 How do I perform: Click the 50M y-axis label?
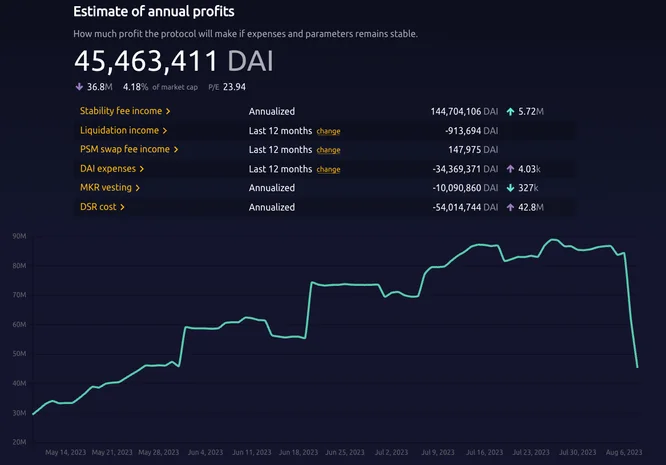click(19, 354)
